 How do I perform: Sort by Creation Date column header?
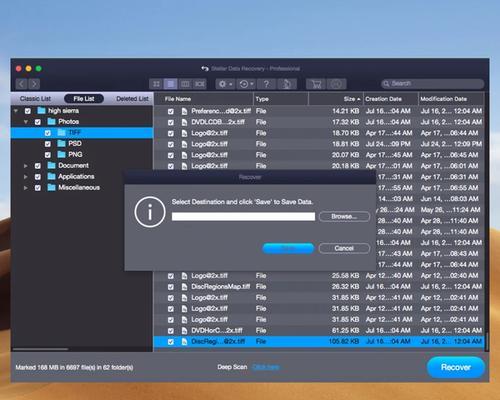tap(391, 99)
